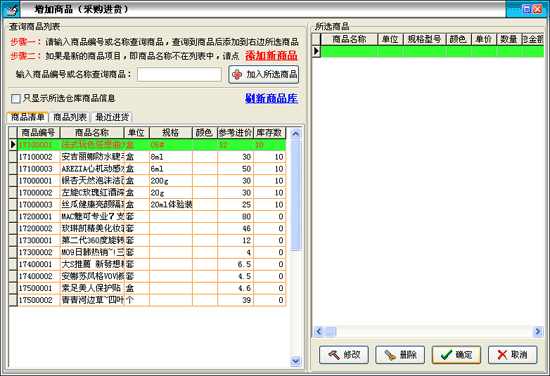
Task: Click the 刷新商品库 link
Action: tap(271, 99)
